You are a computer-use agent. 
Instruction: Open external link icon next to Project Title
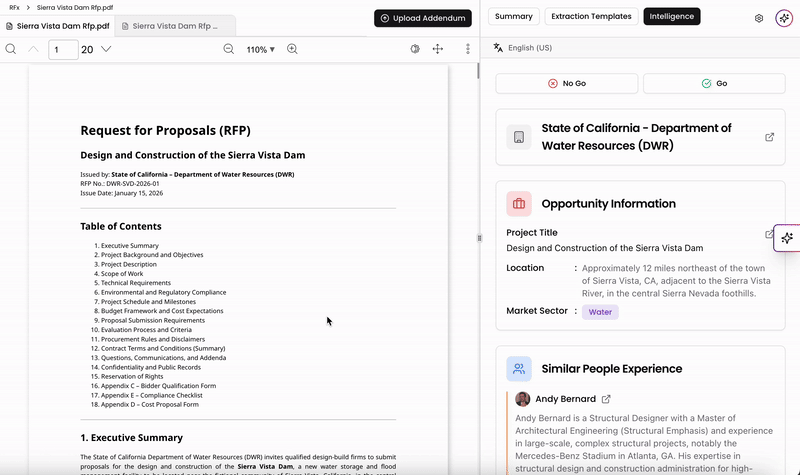pos(769,234)
